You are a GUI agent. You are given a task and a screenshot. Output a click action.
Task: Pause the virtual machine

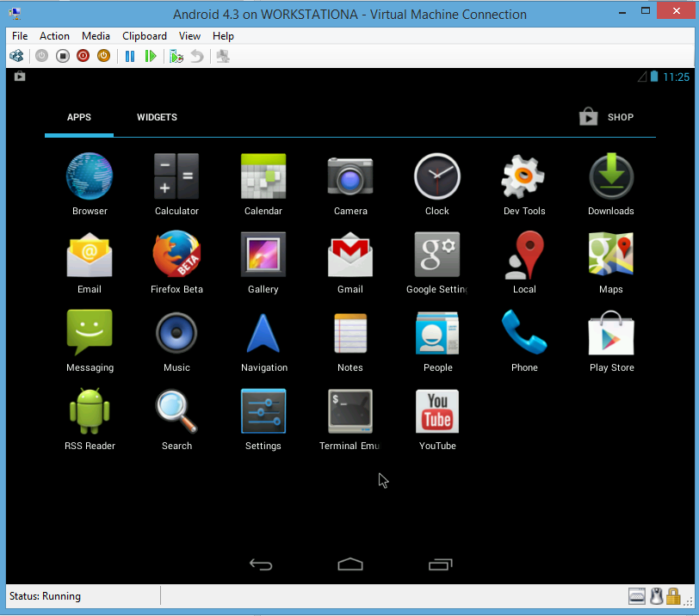click(x=130, y=56)
